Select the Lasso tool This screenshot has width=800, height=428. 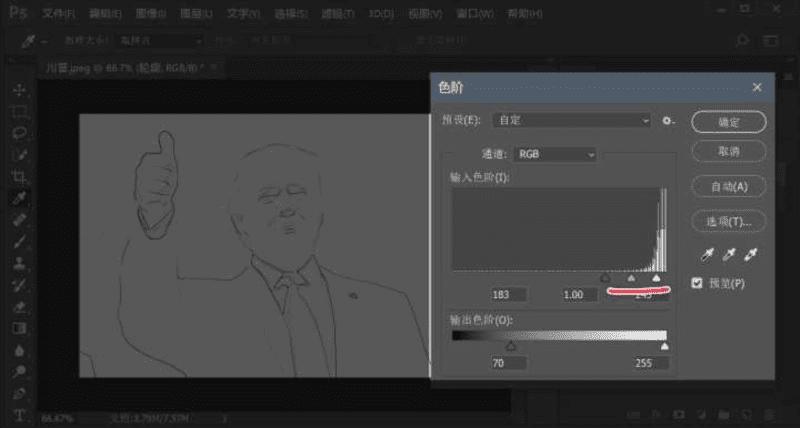point(19,133)
